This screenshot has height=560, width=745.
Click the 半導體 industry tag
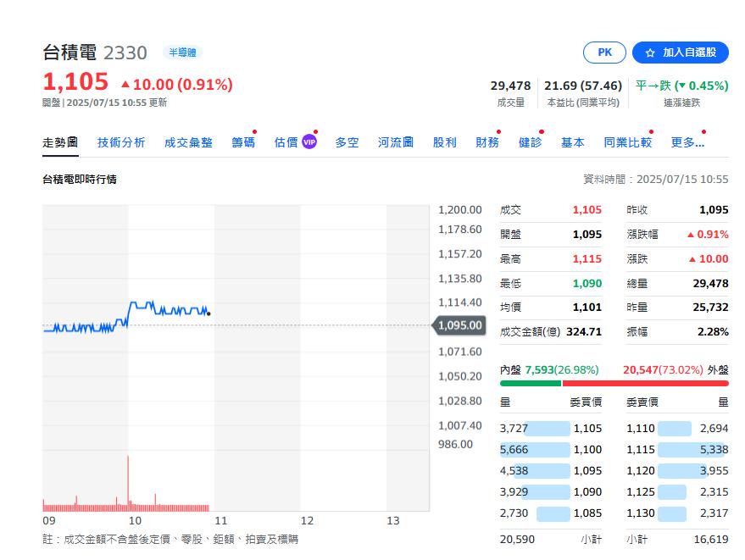point(182,53)
